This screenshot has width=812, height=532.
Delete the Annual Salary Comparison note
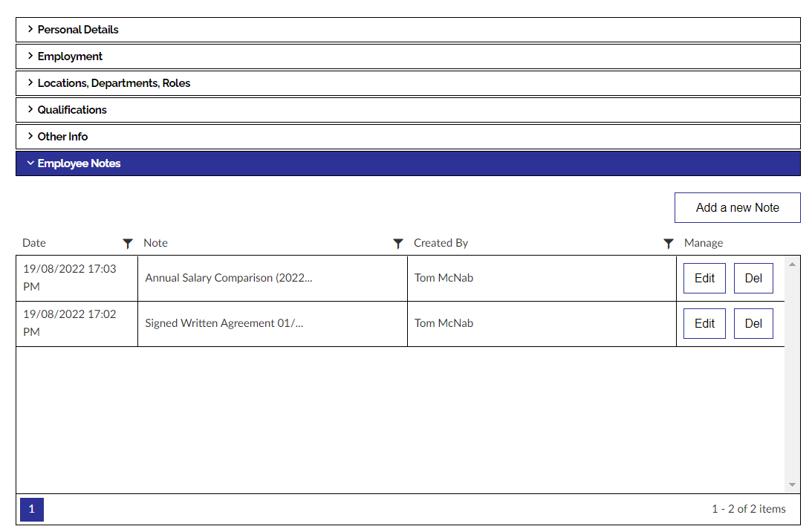click(753, 279)
